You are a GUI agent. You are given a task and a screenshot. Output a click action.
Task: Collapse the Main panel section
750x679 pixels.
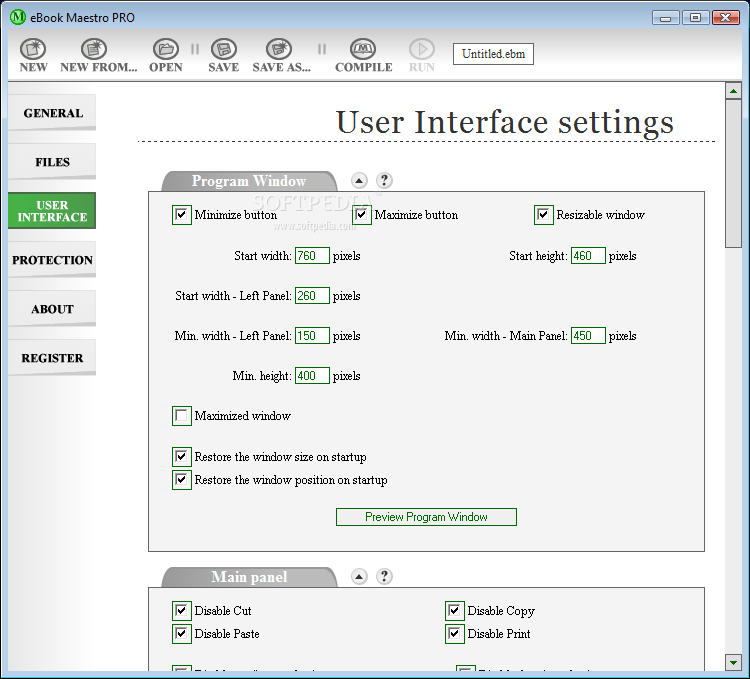pyautogui.click(x=359, y=576)
